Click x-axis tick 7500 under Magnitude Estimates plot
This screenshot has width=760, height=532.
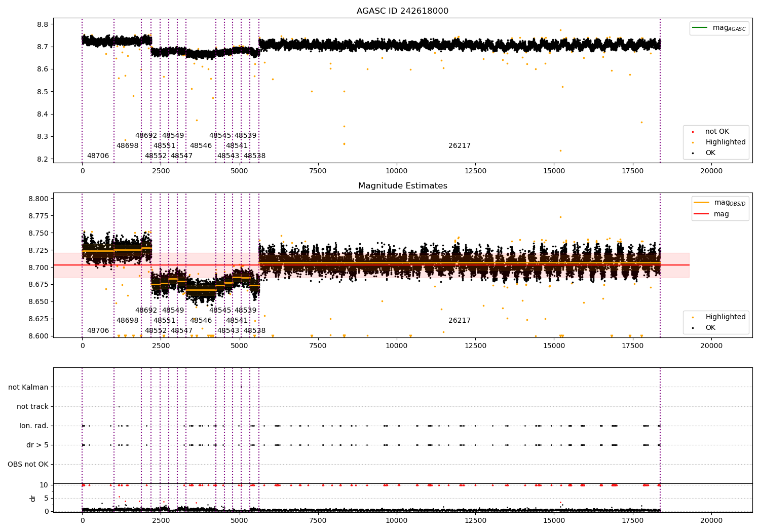click(x=318, y=346)
